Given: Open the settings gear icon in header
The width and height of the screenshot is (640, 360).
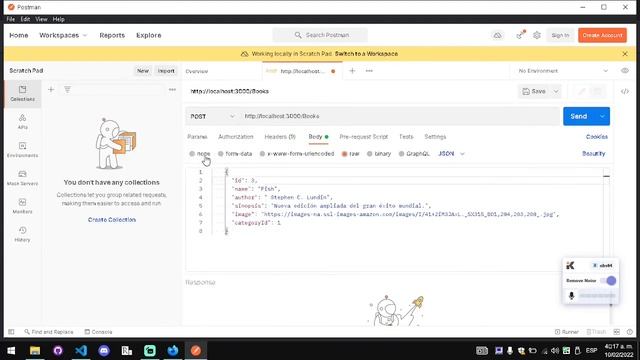Looking at the screenshot, I should 537,36.
